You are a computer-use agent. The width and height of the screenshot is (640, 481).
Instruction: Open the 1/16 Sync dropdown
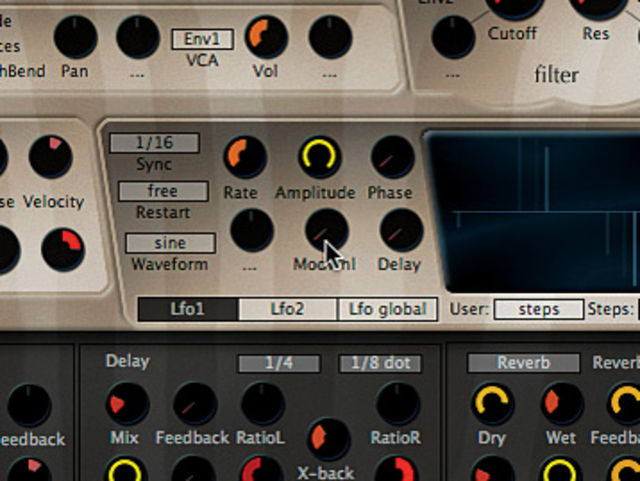(x=154, y=143)
